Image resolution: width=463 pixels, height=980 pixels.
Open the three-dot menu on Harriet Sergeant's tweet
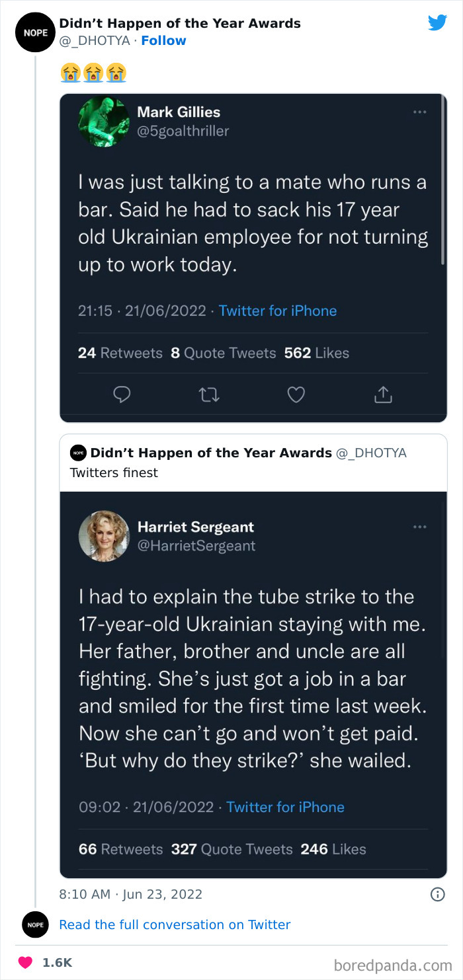(x=420, y=527)
